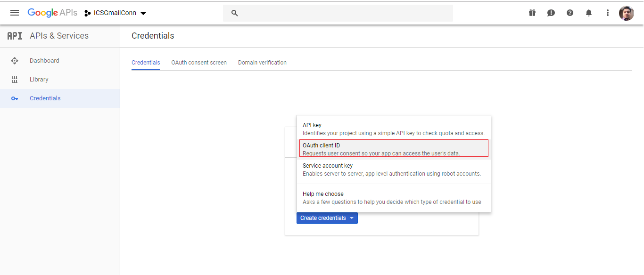Open the send feedback icon
Viewport: 644px width, 275px height.
click(x=551, y=13)
